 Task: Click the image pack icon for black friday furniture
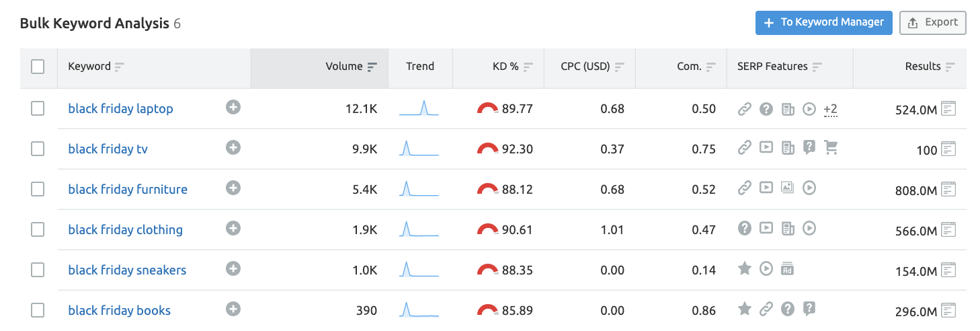pyautogui.click(x=788, y=188)
